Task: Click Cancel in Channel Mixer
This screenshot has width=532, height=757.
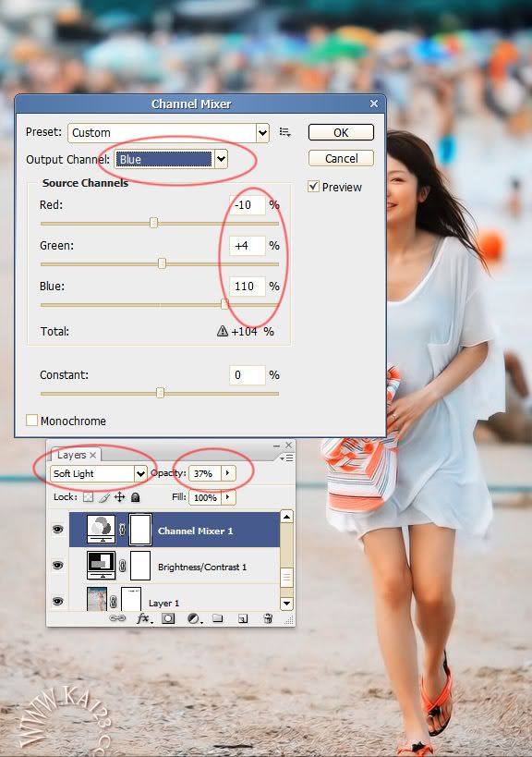Action: pyautogui.click(x=341, y=158)
